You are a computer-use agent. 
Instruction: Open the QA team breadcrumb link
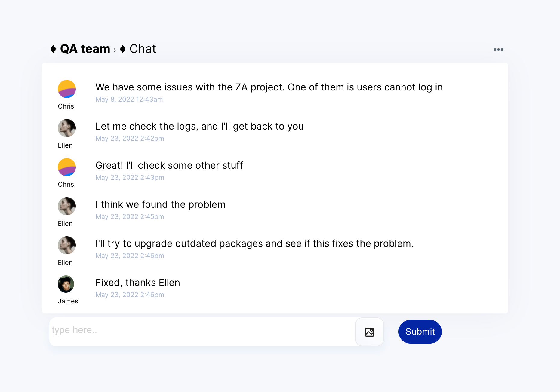(x=85, y=49)
